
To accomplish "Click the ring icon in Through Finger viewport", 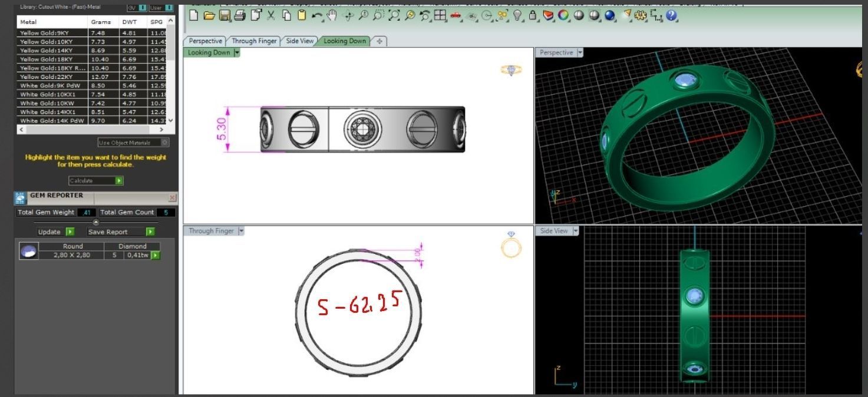I will 511,244.
